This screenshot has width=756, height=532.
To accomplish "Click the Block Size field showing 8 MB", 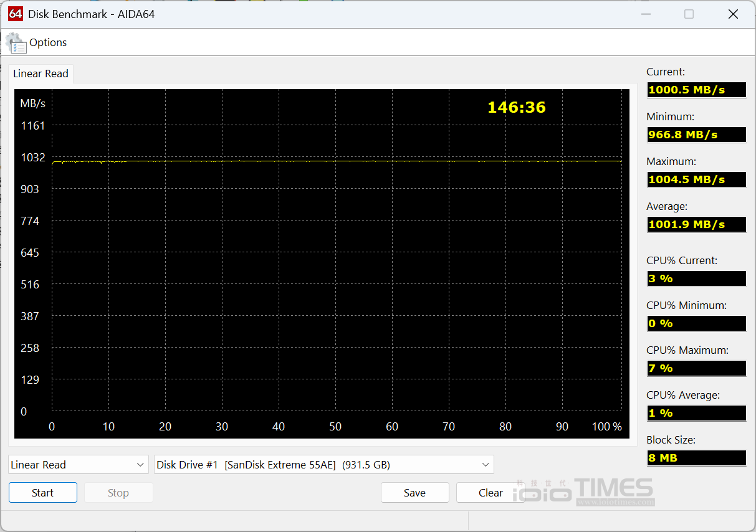I will coord(696,457).
